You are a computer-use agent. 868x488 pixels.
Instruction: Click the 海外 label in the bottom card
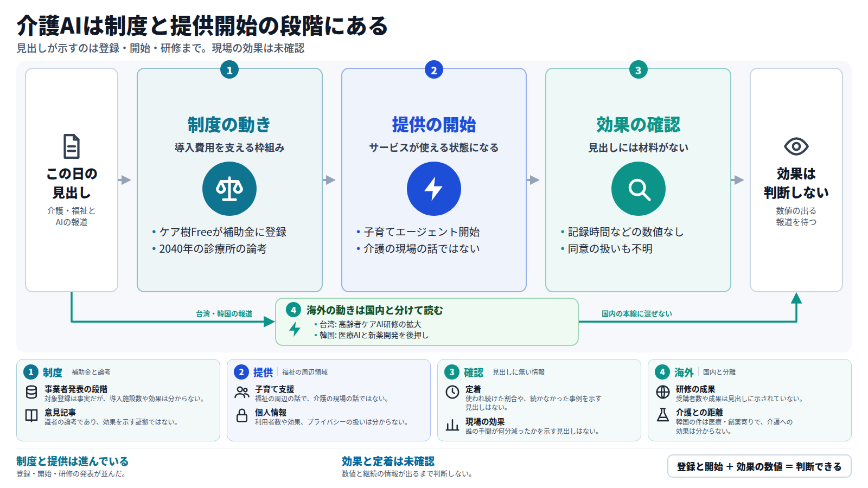[684, 373]
